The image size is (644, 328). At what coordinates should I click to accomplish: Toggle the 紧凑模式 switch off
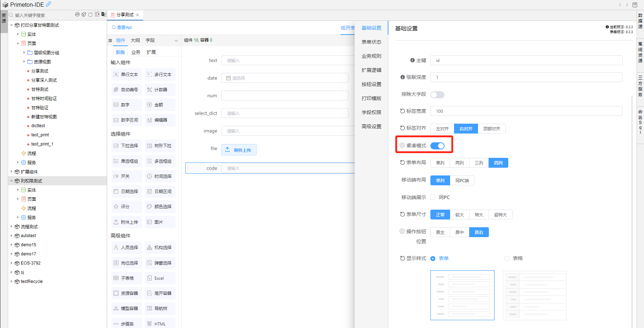click(437, 146)
